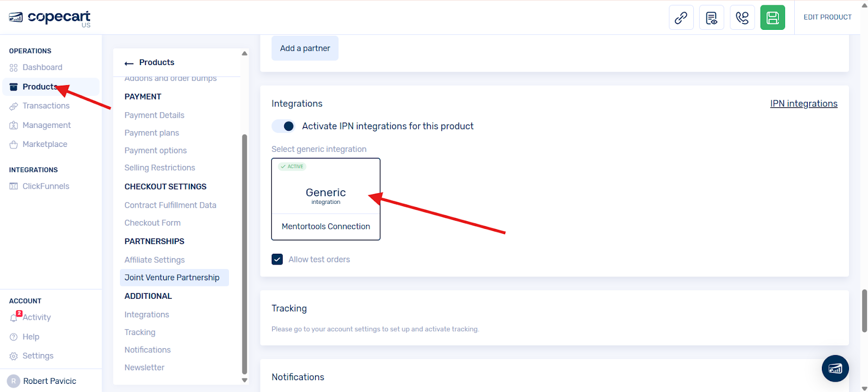Click the submenu scroll down arrow
The width and height of the screenshot is (868, 392).
245,380
